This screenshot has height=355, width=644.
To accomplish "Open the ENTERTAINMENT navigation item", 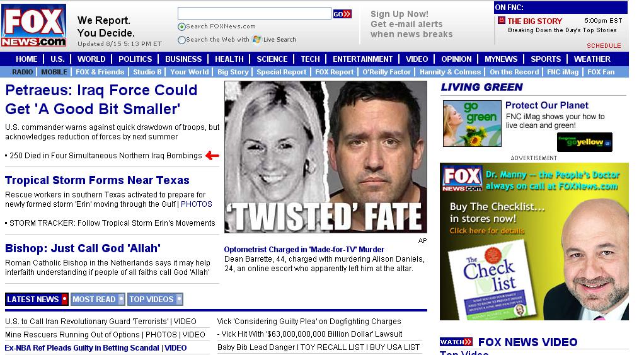I will click(x=363, y=59).
